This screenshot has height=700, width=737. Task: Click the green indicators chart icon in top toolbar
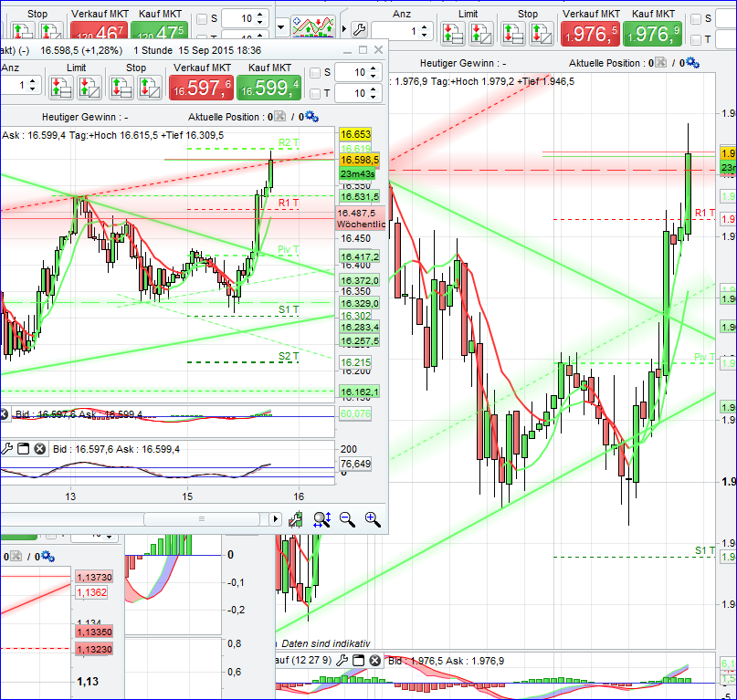point(313,26)
